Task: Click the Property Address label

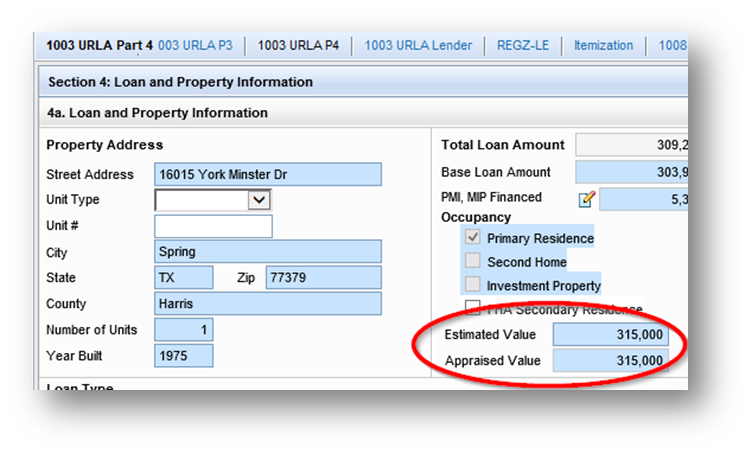Action: (x=105, y=145)
